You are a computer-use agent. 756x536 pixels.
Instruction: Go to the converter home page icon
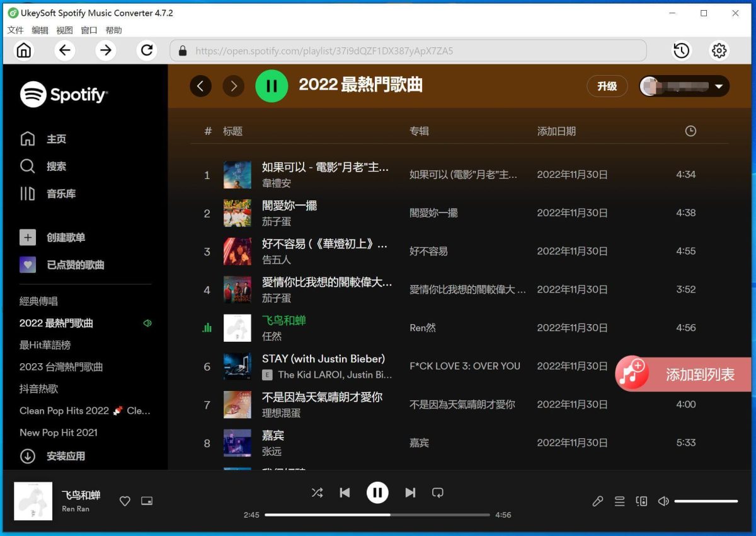[24, 50]
